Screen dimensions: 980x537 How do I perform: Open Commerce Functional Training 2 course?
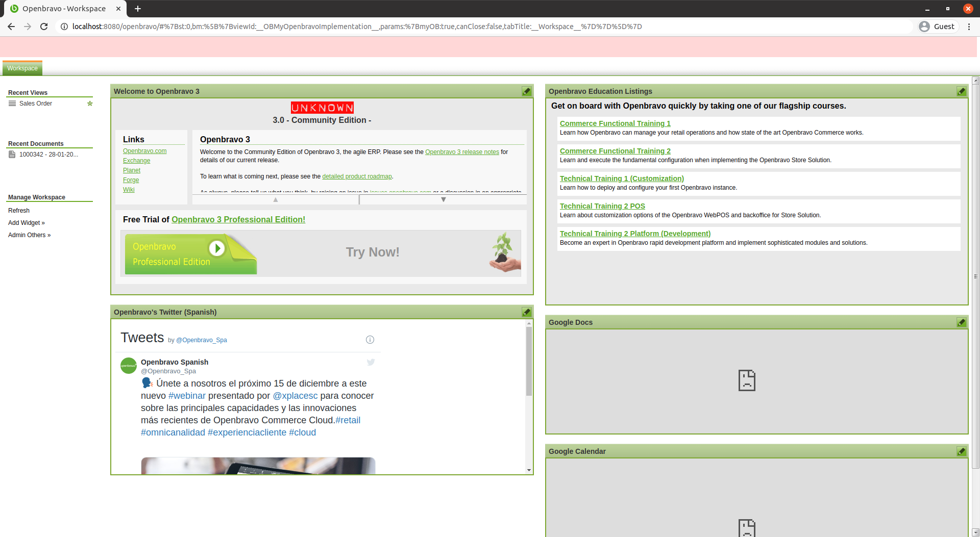click(615, 151)
